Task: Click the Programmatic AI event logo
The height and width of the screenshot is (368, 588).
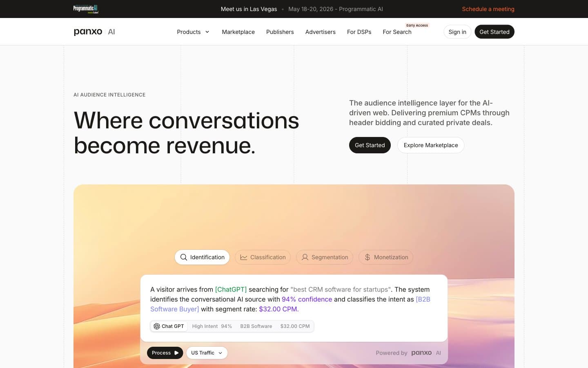Action: (86, 9)
